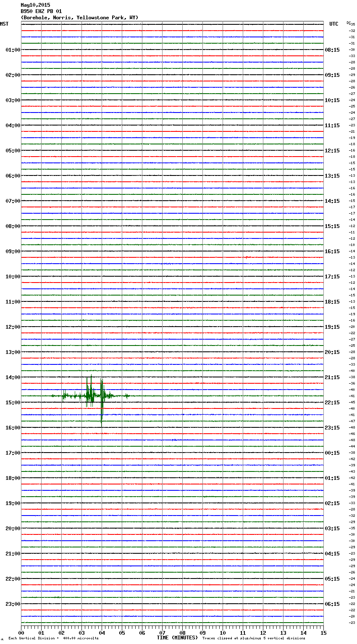Click the 10 minute tick label
The width and height of the screenshot is (357, 644).
coord(223,633)
